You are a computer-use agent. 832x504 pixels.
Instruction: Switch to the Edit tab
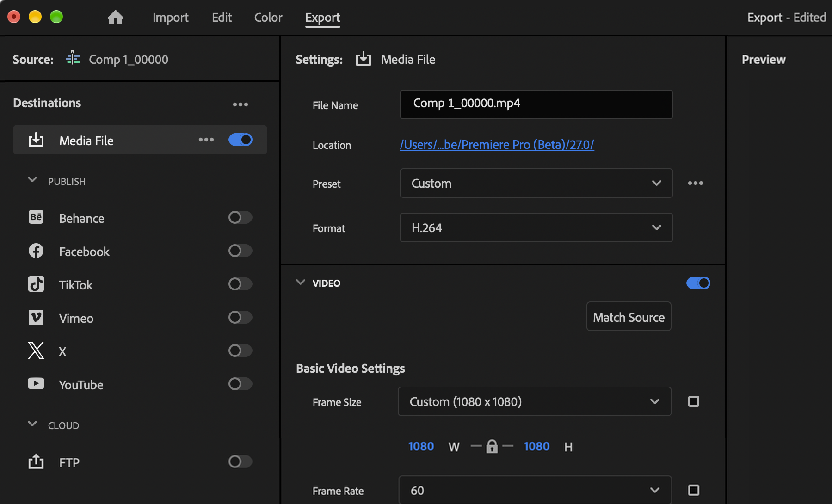click(222, 18)
